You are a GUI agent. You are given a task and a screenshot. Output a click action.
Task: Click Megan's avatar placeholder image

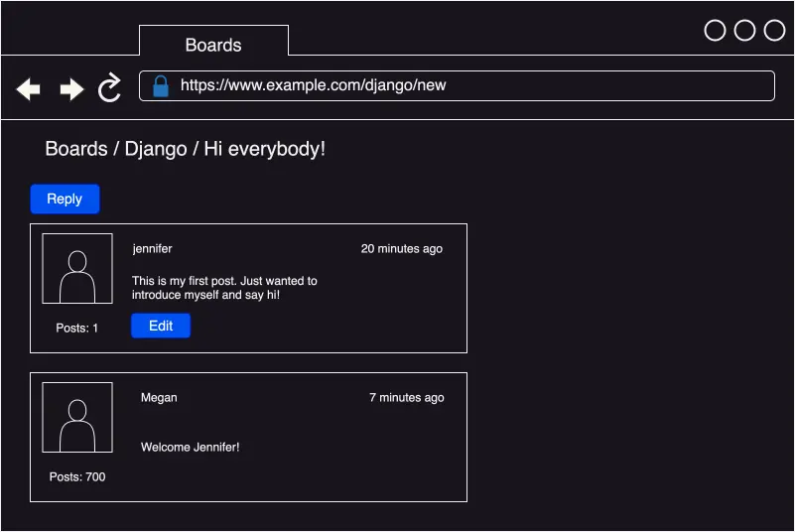point(77,418)
